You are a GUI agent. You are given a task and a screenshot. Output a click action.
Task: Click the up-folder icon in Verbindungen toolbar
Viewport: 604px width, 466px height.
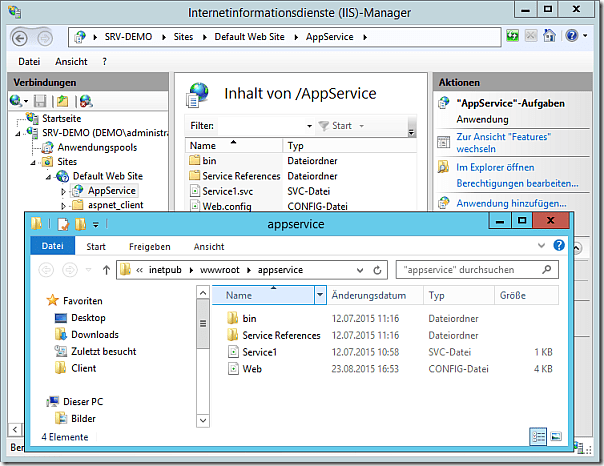point(62,101)
